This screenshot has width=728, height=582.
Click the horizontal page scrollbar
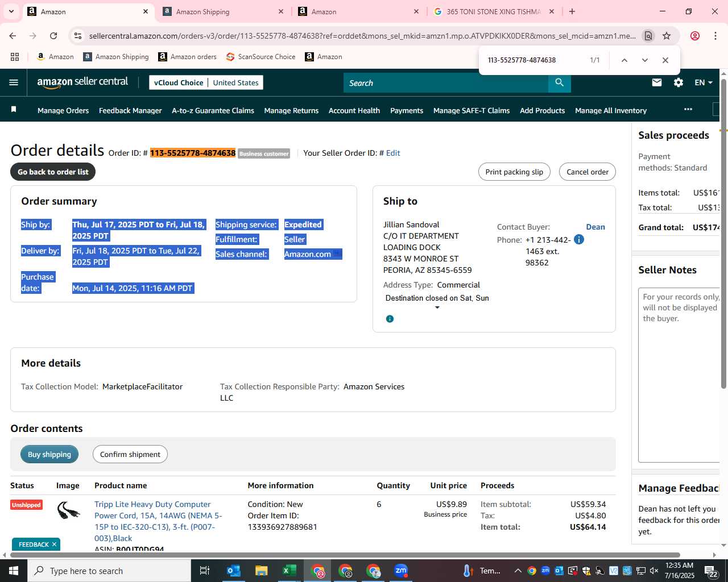[x=344, y=555]
